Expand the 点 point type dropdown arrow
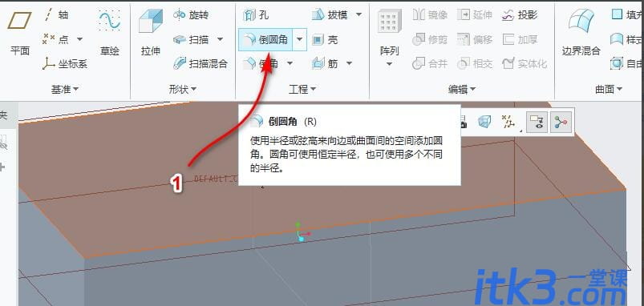Screen dimensions: 644x306 [x=79, y=40]
